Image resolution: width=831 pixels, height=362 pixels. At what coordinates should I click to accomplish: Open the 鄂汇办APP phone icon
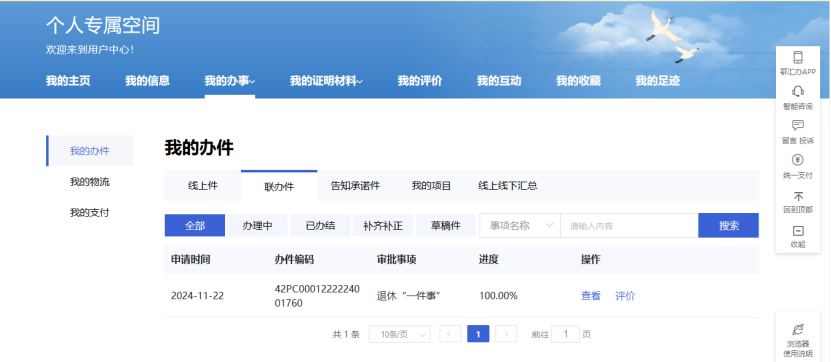(798, 57)
